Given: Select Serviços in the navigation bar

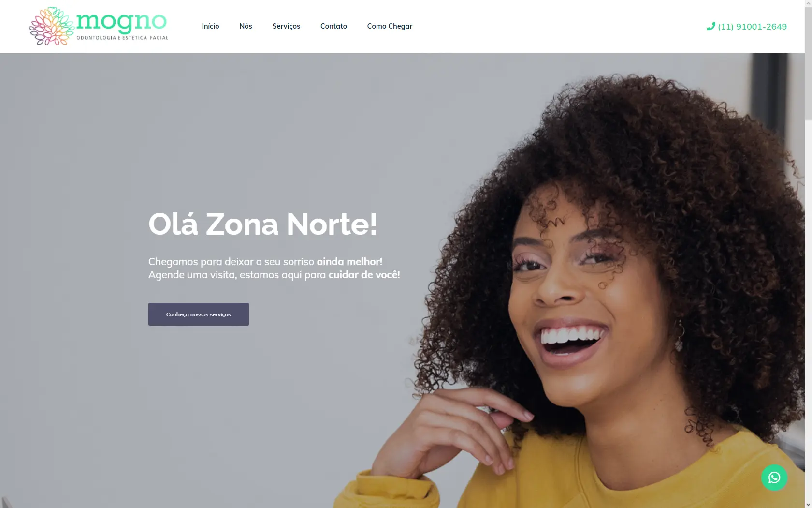Looking at the screenshot, I should [x=286, y=26].
